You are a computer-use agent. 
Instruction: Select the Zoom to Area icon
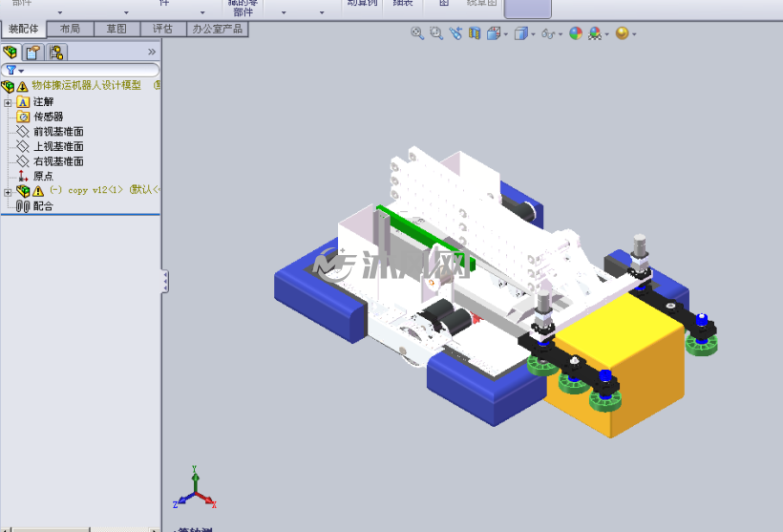pos(436,33)
